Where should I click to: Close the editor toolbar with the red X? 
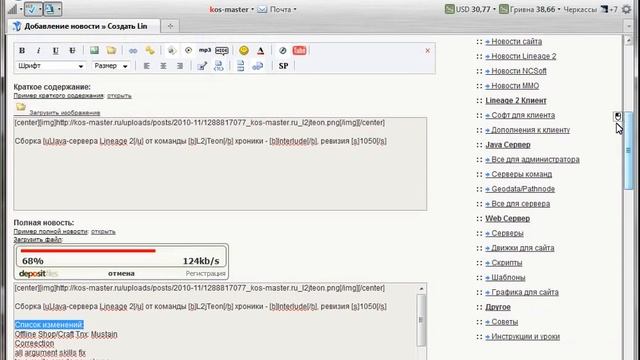click(427, 51)
